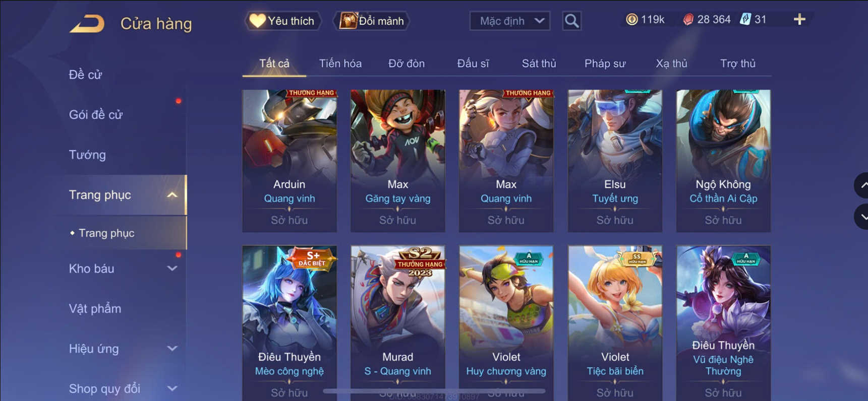Collapse the Trang phục sidebar section
Screen dimensions: 868x401
tap(172, 195)
